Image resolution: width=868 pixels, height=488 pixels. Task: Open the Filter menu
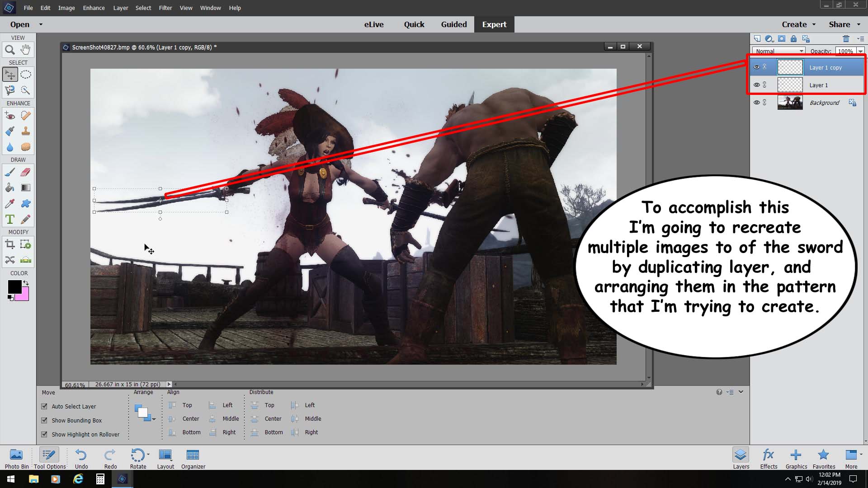[165, 8]
